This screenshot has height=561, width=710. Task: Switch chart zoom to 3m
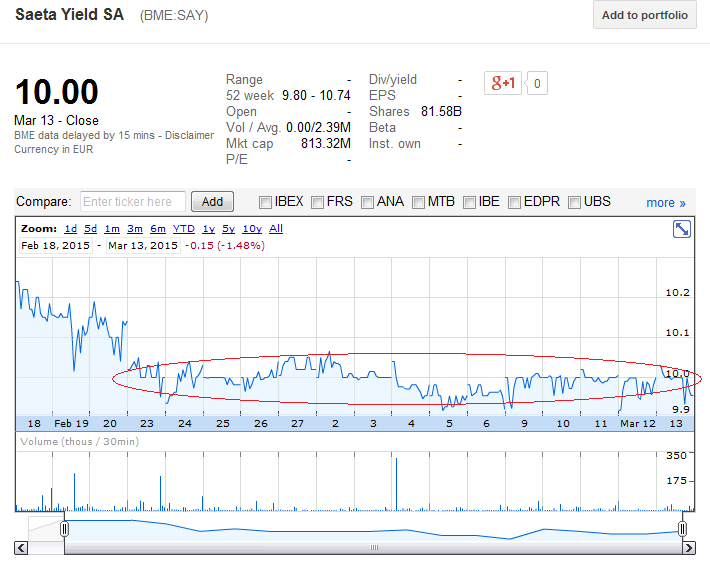click(134, 229)
